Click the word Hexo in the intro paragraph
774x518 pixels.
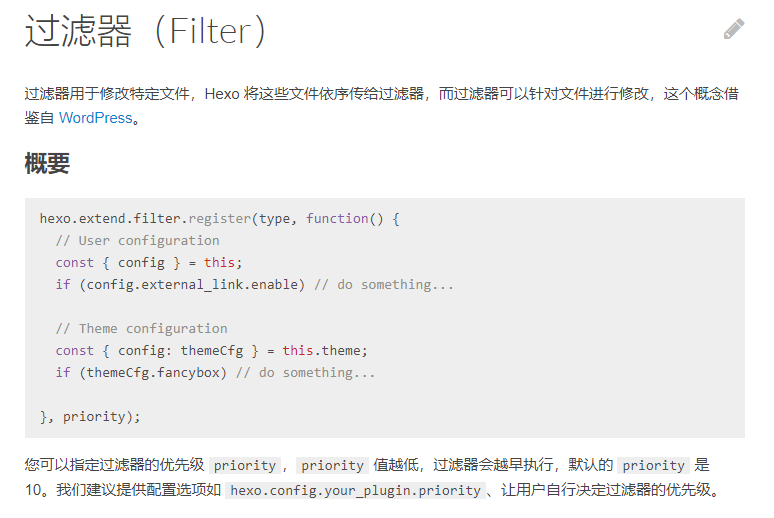(x=222, y=95)
